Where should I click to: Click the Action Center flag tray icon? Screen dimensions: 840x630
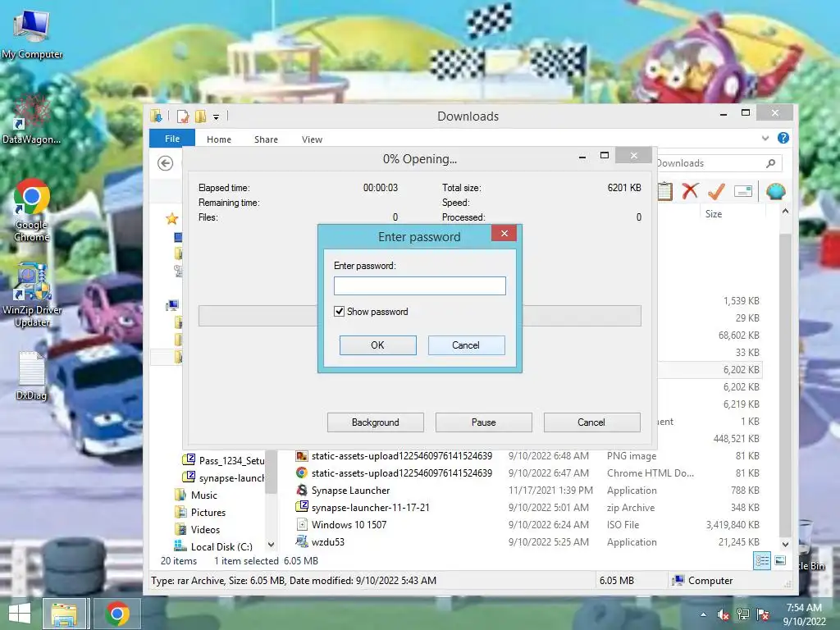pyautogui.click(x=763, y=614)
